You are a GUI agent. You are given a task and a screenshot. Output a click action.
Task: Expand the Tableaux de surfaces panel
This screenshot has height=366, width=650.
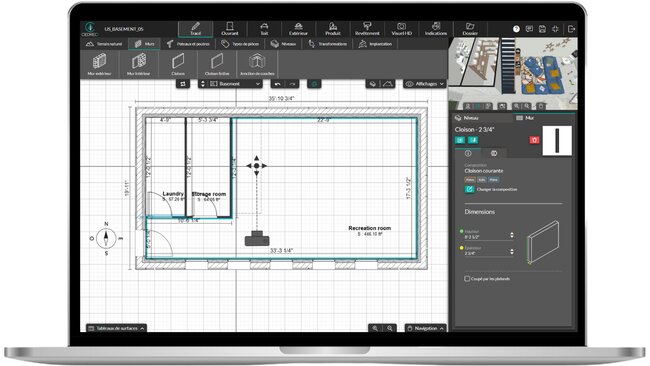click(x=116, y=328)
